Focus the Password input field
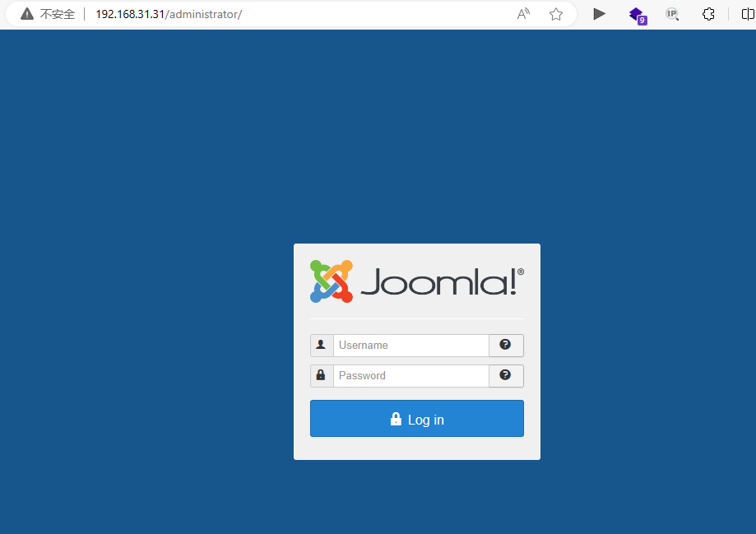 point(411,376)
